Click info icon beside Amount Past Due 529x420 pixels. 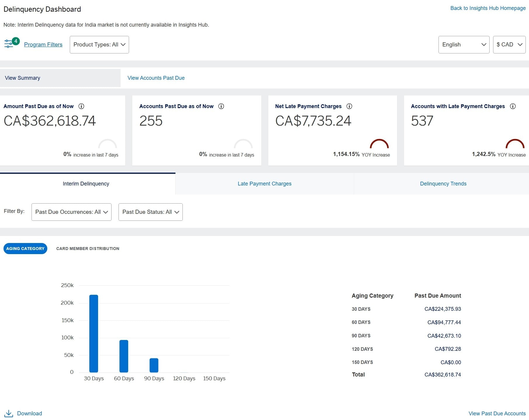pos(81,106)
